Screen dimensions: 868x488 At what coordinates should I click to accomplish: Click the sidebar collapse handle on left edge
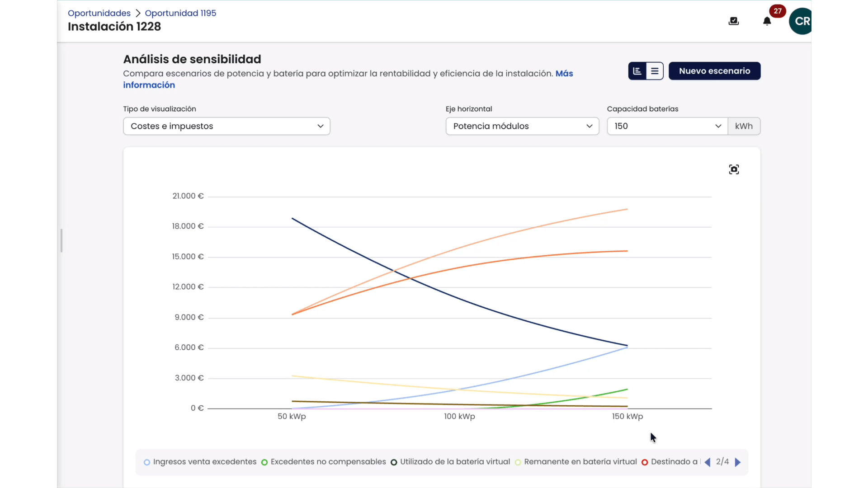click(x=61, y=241)
